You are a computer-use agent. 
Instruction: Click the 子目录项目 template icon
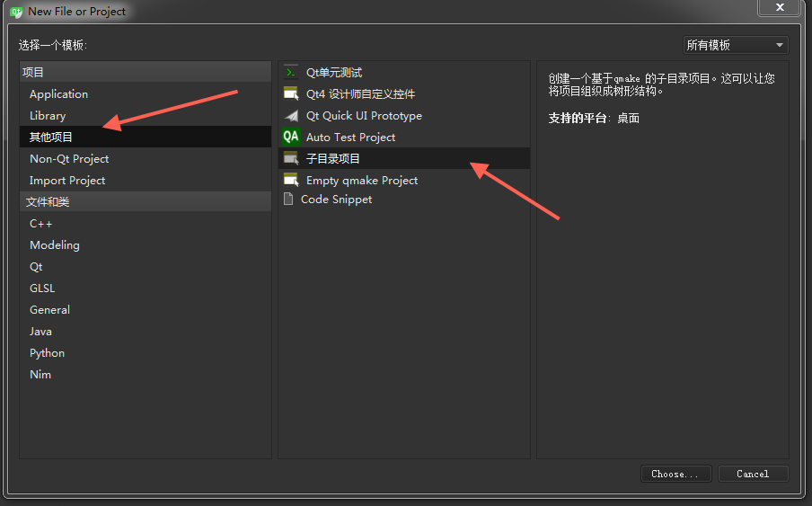coord(291,158)
